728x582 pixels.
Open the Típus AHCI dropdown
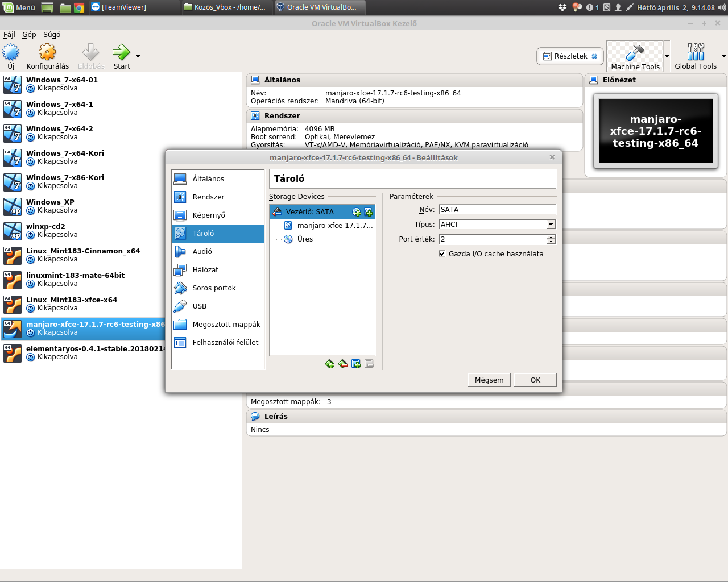pos(497,225)
